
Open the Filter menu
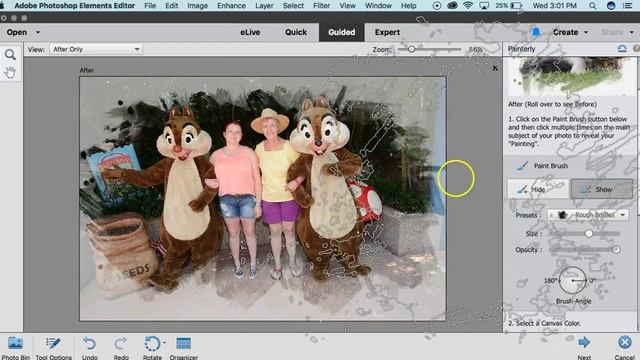click(322, 6)
